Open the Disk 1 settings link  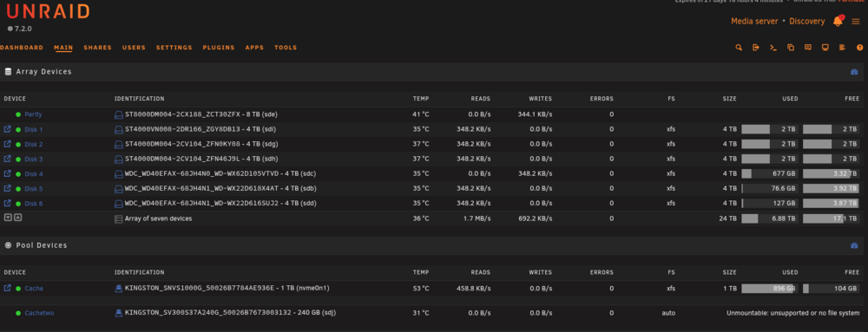tap(34, 129)
